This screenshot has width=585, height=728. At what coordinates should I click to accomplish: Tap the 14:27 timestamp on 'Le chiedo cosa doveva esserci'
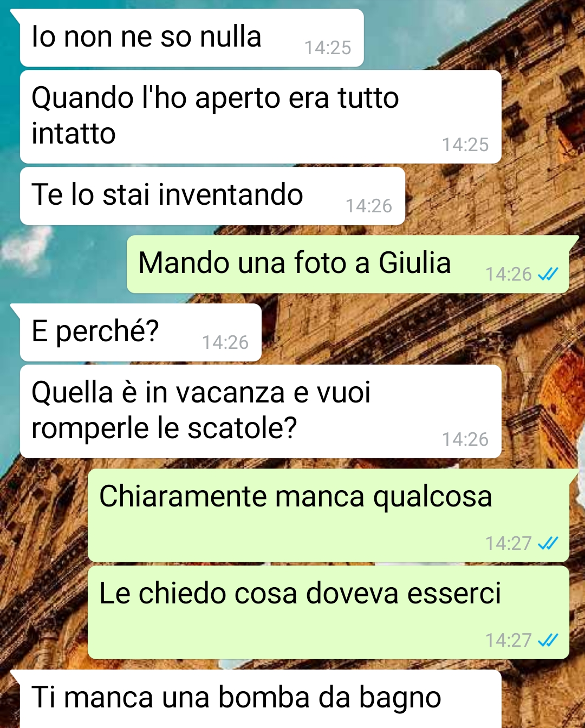click(x=509, y=640)
